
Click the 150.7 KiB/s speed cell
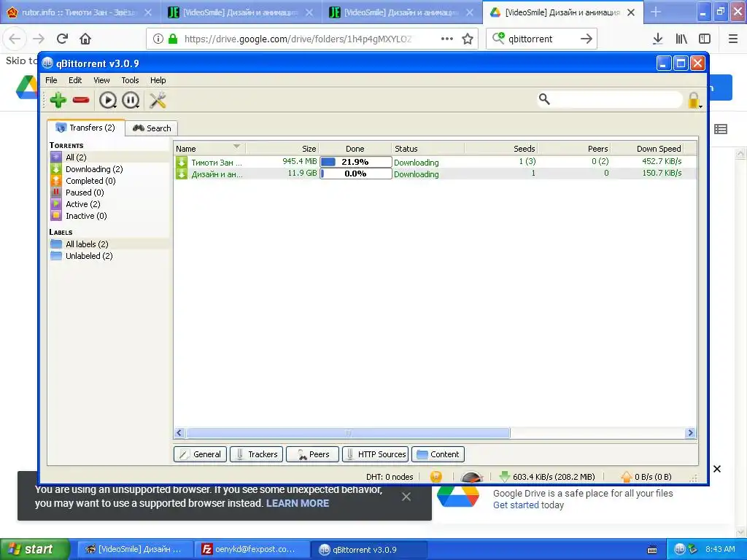662,174
